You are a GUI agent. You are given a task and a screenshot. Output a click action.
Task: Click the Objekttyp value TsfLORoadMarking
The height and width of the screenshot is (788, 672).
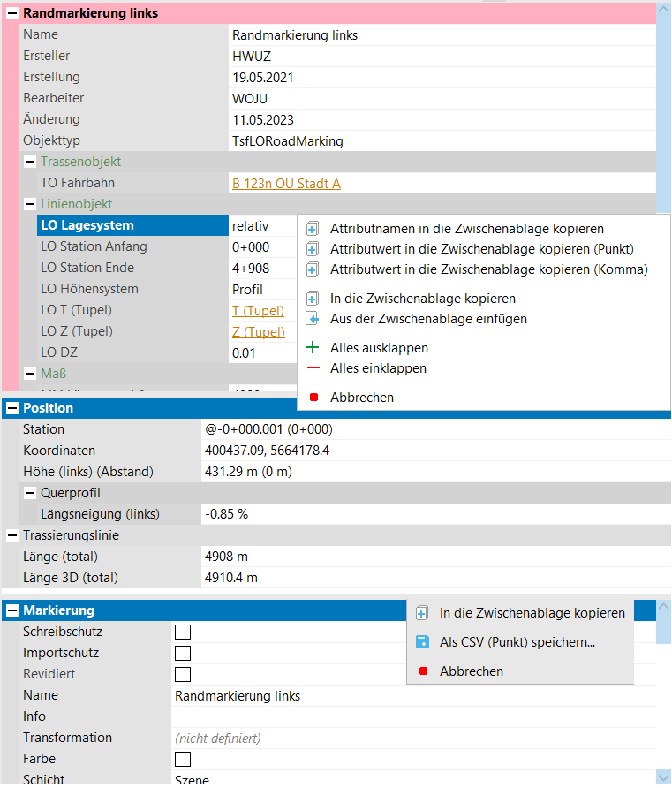pos(287,141)
